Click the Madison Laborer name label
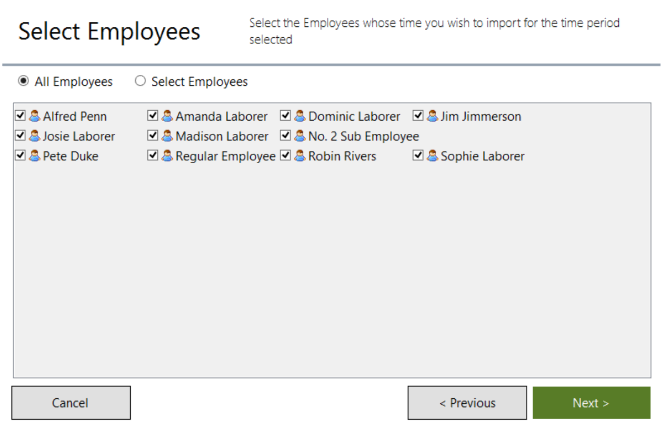This screenshot has width=661, height=432. pyautogui.click(x=222, y=136)
